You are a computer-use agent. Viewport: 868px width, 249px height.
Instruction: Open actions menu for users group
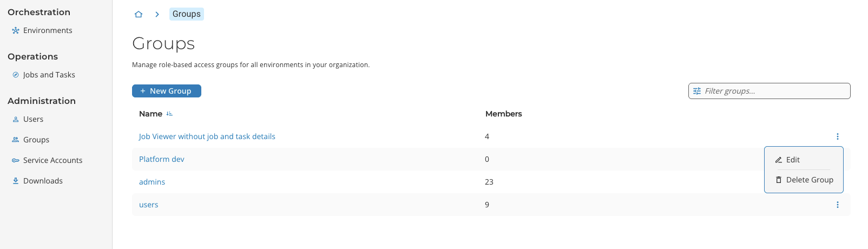[x=837, y=205]
